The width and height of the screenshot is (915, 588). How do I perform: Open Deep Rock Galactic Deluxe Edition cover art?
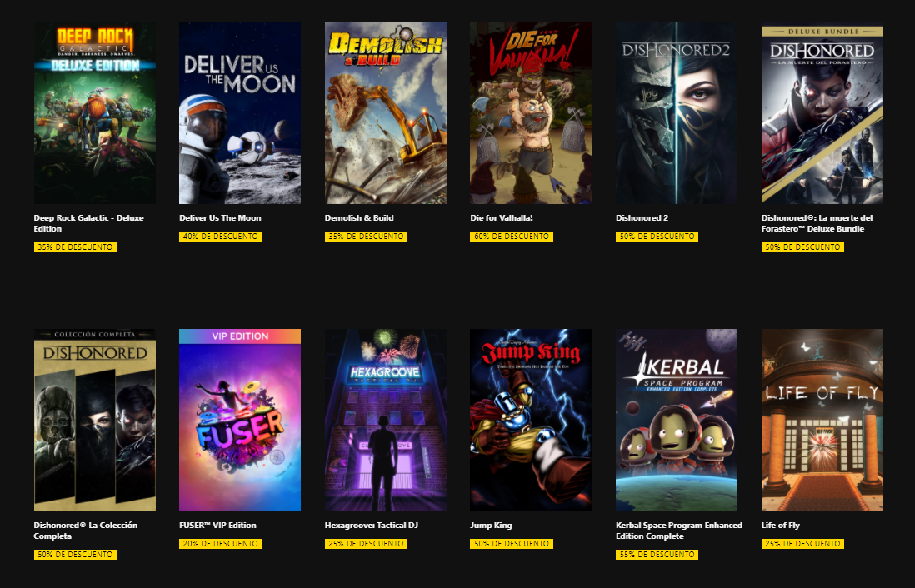point(94,112)
